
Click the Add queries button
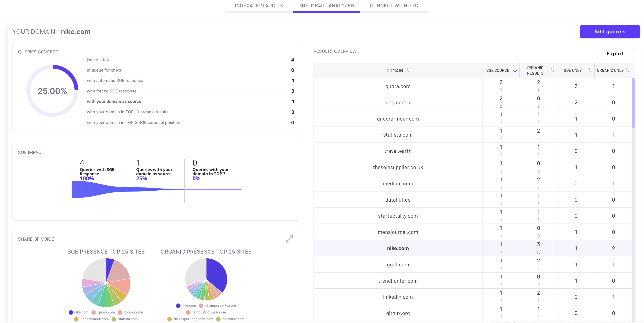(610, 32)
